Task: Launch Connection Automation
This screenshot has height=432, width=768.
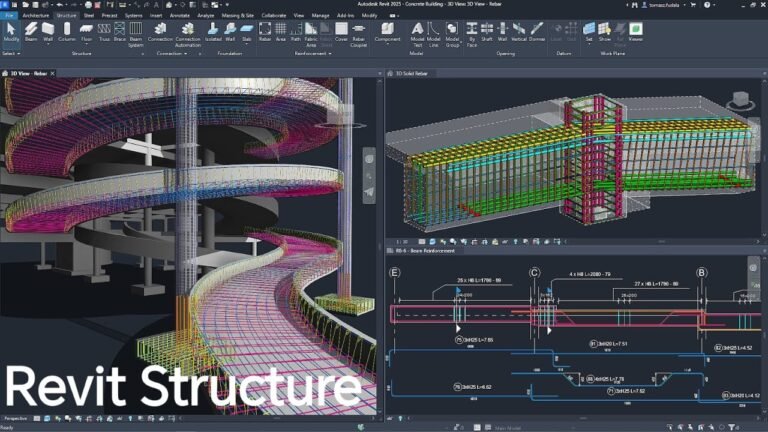Action: [x=188, y=34]
